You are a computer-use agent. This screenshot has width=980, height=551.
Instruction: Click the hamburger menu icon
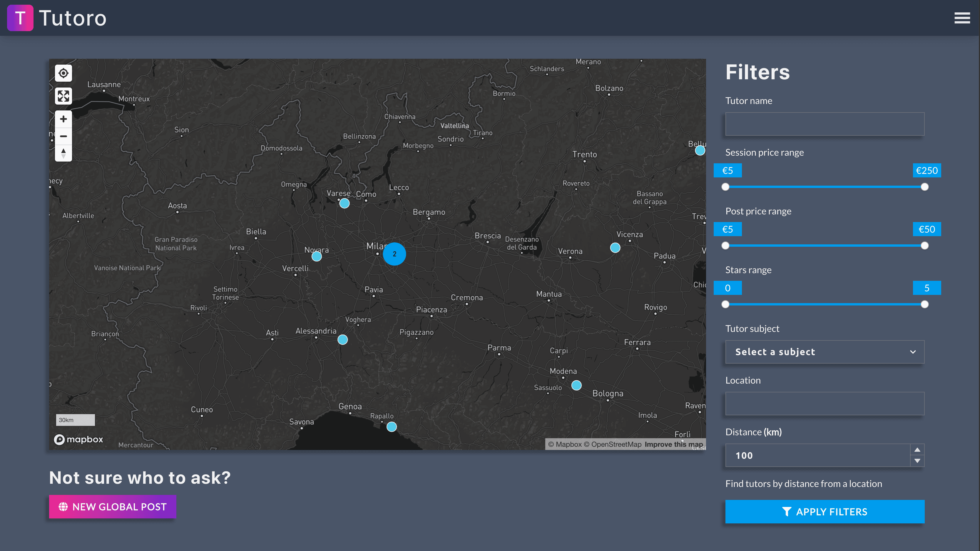962,18
